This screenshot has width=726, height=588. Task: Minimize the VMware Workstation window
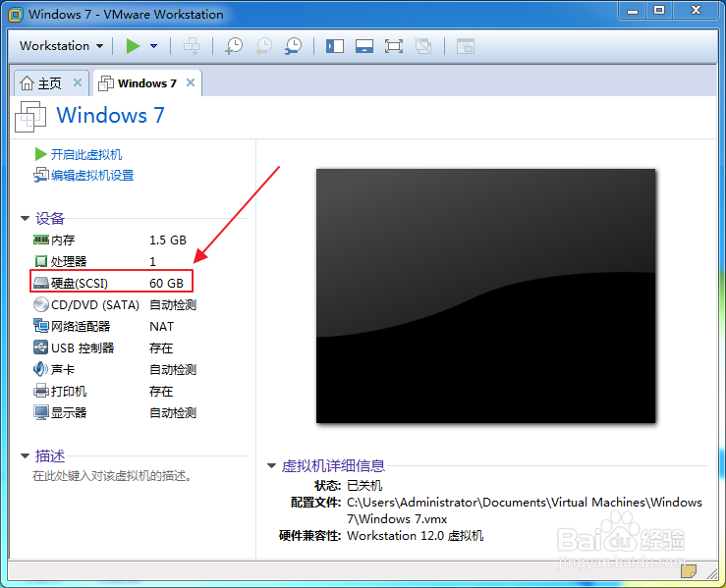pyautogui.click(x=633, y=11)
